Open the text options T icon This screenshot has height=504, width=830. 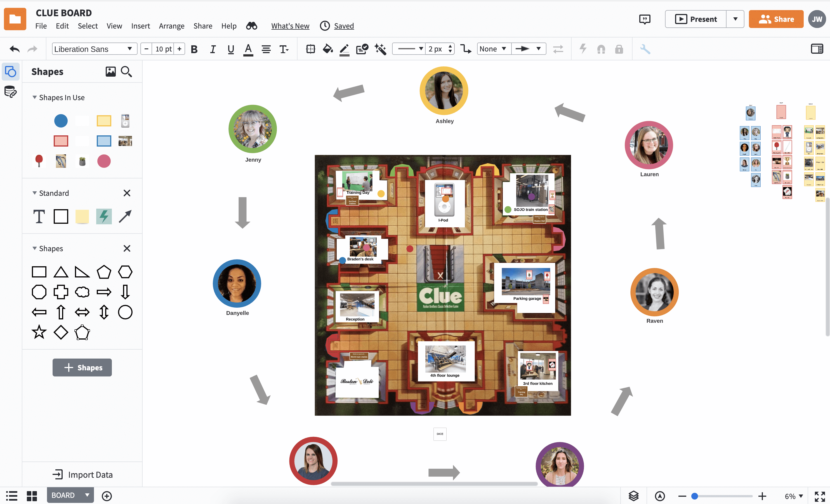coord(284,49)
